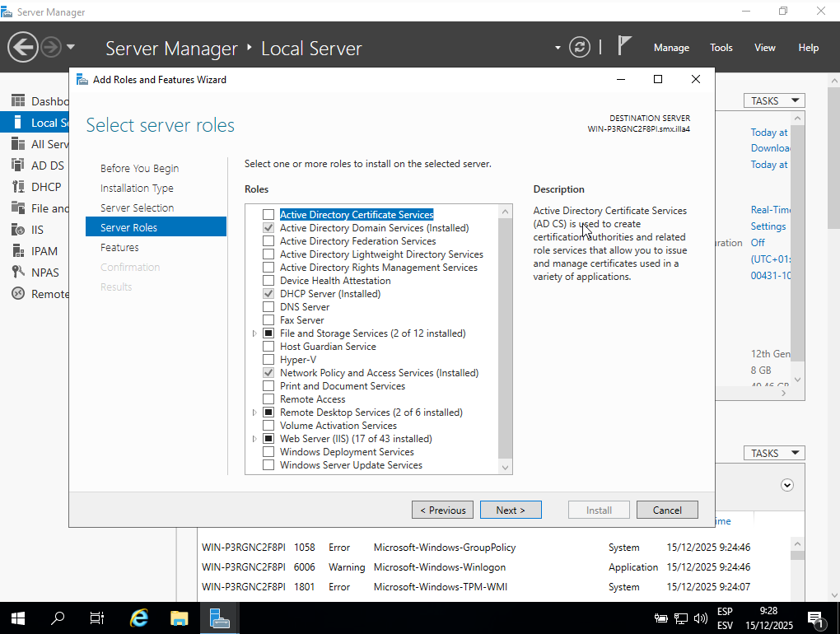
Task: Open the NPAS sidebar icon
Action: click(x=17, y=273)
